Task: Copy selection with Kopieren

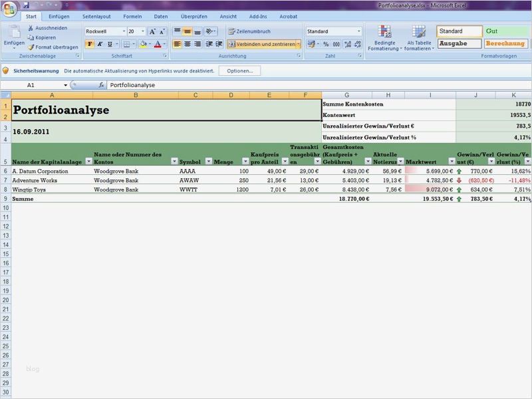Action: pyautogui.click(x=42, y=37)
